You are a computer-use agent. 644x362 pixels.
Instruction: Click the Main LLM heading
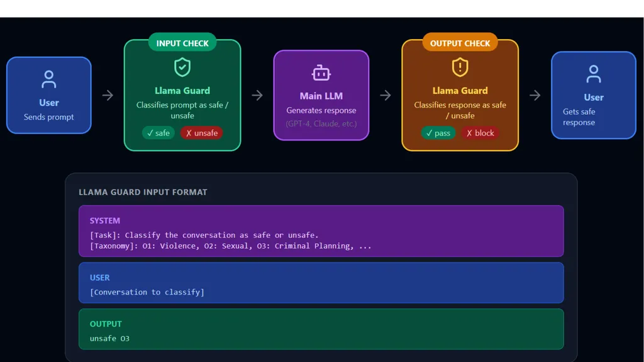321,96
